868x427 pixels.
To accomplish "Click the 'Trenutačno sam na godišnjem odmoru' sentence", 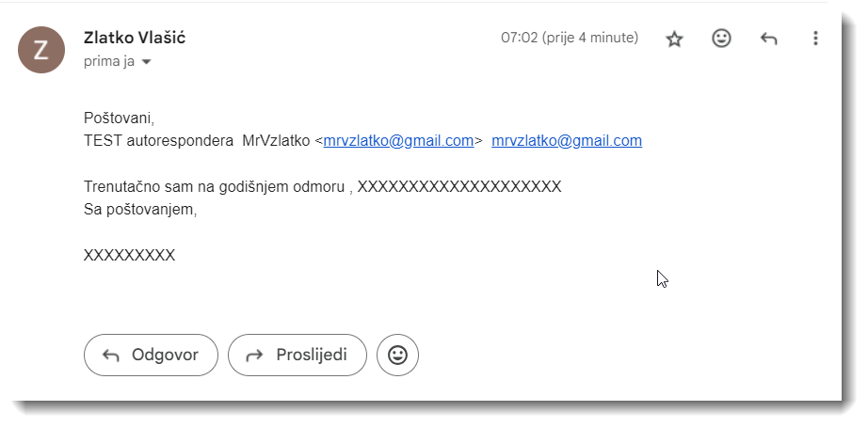I will coord(215,187).
